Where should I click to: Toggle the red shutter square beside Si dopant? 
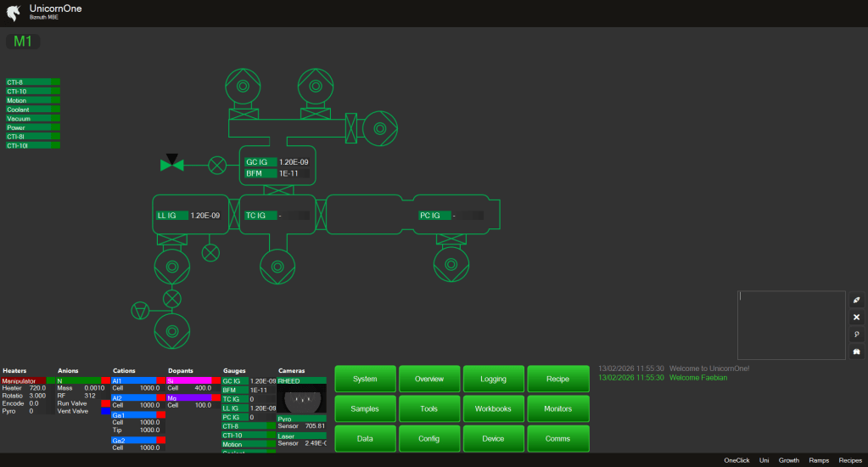click(x=216, y=380)
